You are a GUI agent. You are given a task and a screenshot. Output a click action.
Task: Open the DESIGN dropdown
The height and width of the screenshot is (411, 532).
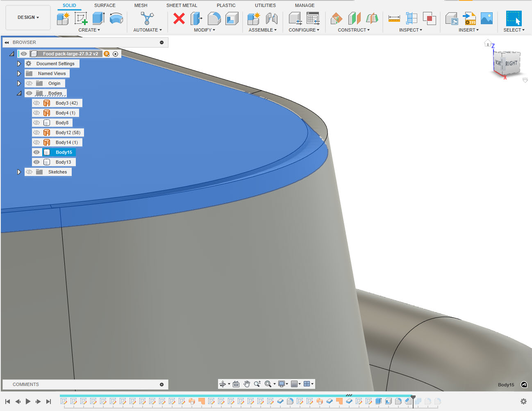27,17
